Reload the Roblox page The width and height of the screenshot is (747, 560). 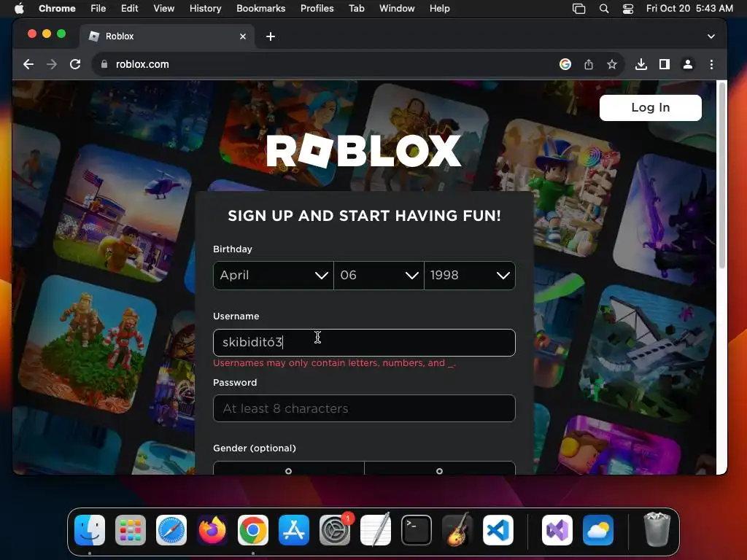point(75,64)
